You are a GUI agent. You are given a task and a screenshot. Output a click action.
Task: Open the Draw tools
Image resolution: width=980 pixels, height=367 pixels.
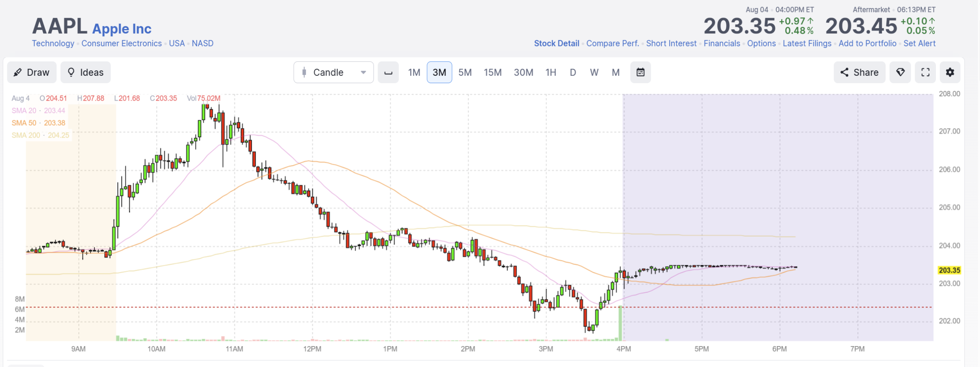[32, 72]
